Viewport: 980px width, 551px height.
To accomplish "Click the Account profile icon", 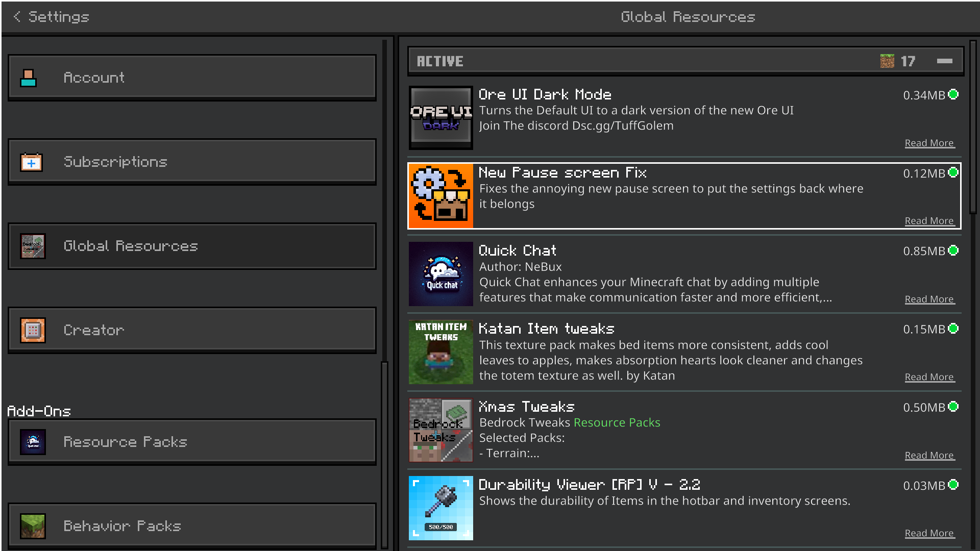I will point(29,78).
